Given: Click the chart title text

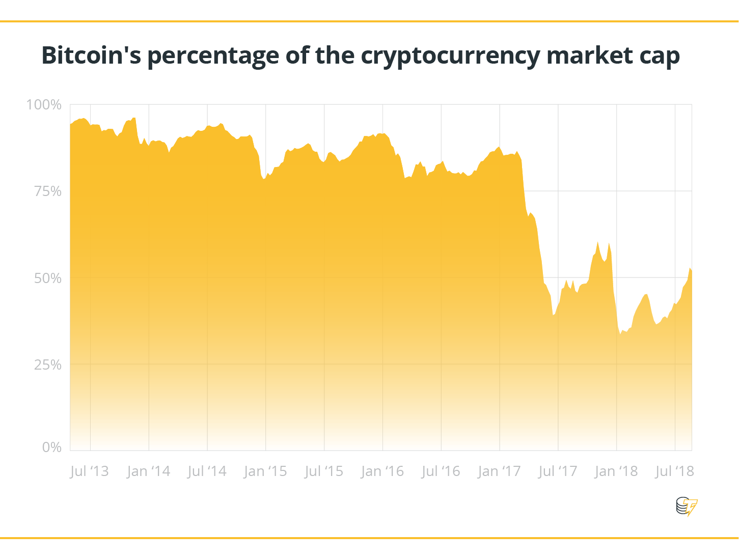Looking at the screenshot, I should click(x=360, y=55).
